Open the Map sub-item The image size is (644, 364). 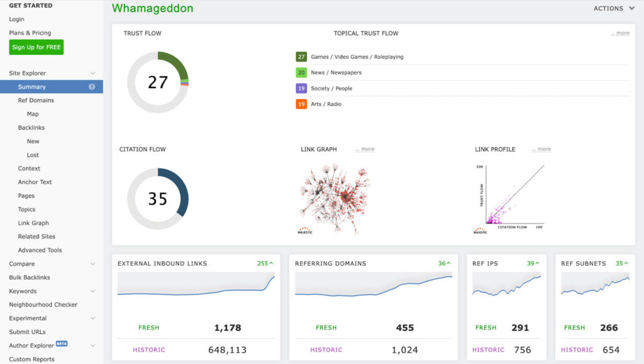point(33,114)
